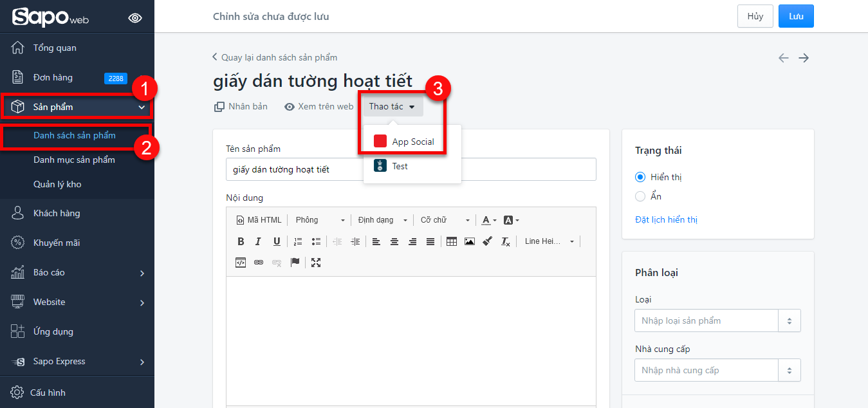Align text to the left

tap(376, 242)
